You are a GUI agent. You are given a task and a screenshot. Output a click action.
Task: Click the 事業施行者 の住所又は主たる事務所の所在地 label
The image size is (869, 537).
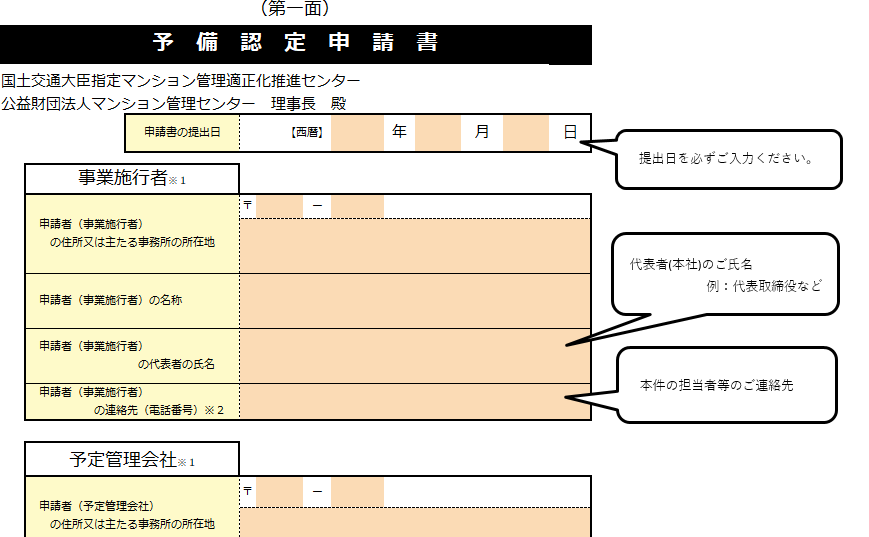126,233
